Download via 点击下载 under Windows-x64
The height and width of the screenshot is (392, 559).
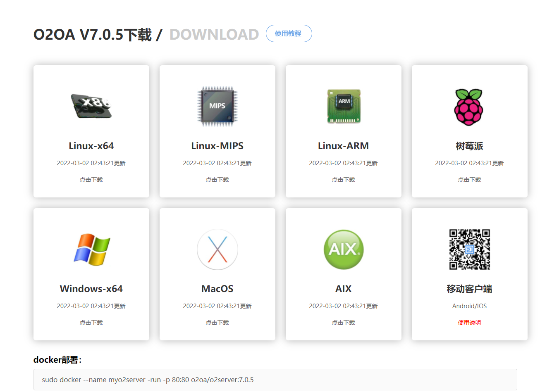click(x=91, y=323)
